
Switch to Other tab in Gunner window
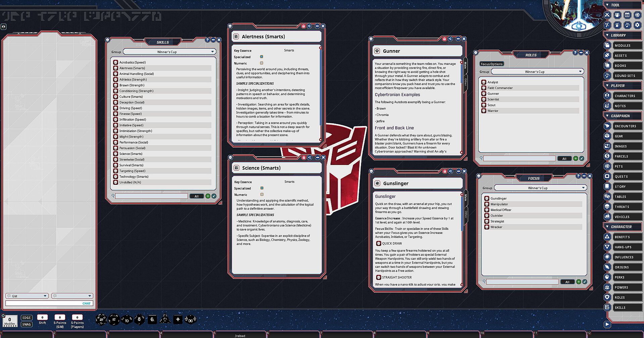point(465,82)
